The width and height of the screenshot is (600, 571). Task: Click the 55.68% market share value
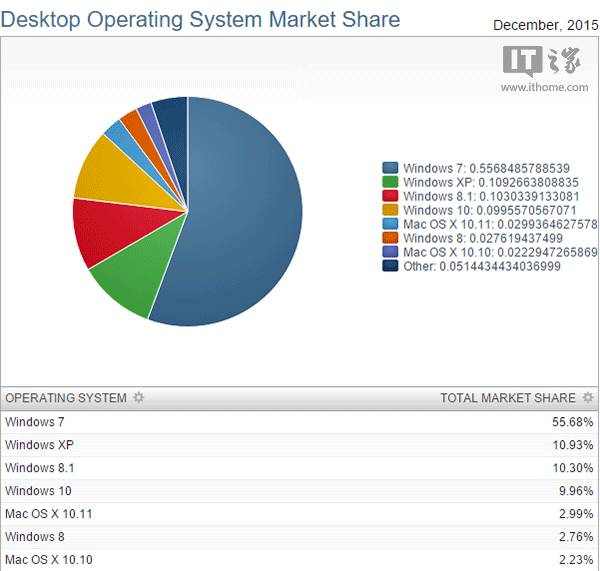tap(573, 422)
